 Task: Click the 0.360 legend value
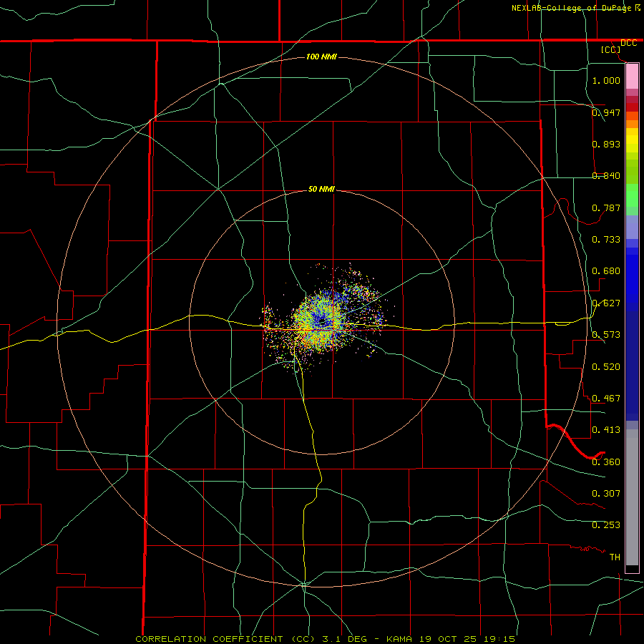[606, 462]
